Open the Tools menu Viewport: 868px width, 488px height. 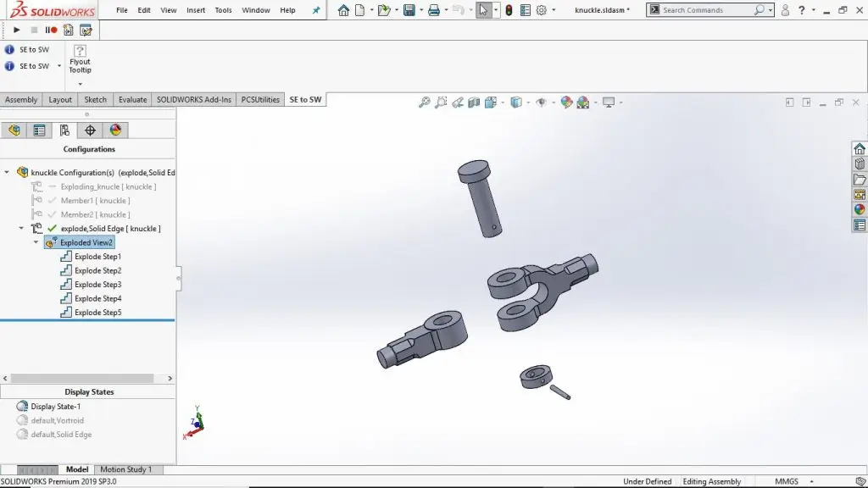click(x=222, y=10)
